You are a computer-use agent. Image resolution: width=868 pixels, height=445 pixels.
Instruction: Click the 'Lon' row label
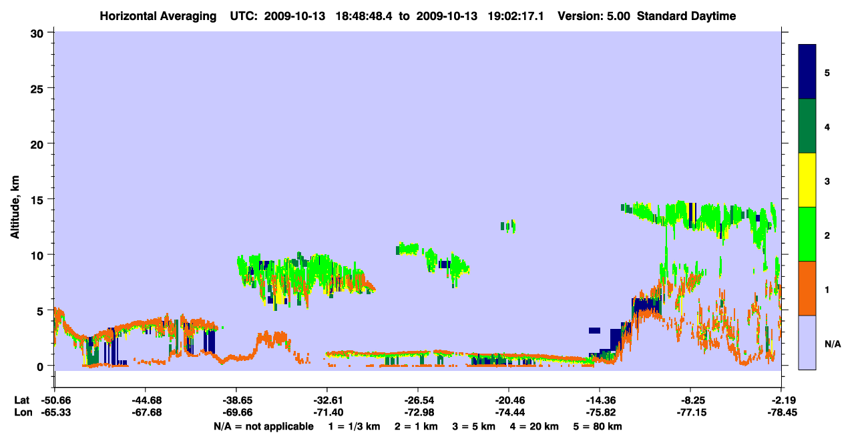[22, 413]
